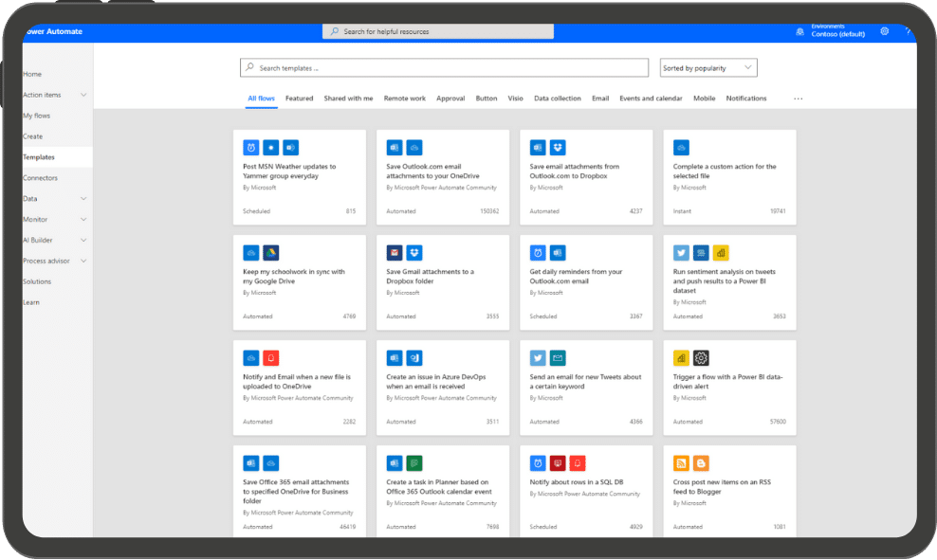
Task: Click OneDrive icon on custom action for selected file card
Action: [681, 148]
